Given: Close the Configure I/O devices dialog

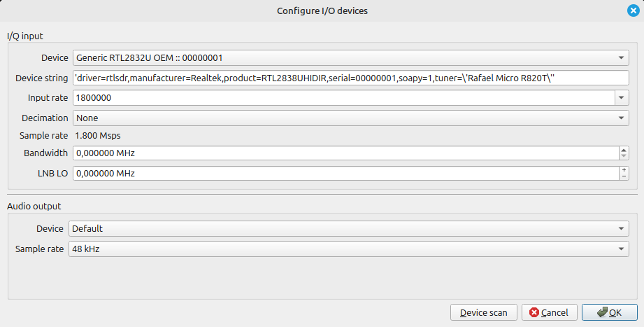Looking at the screenshot, I should pyautogui.click(x=633, y=11).
